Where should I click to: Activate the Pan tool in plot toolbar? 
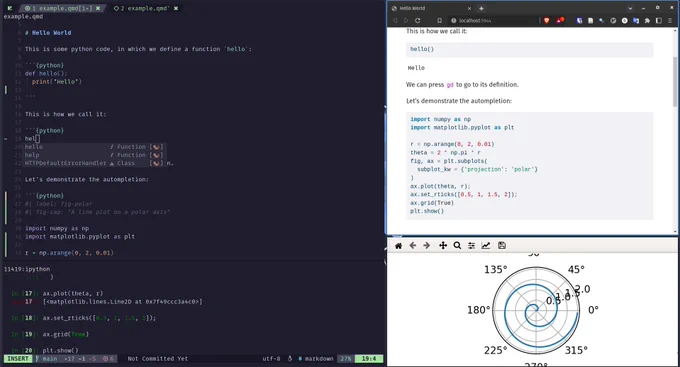tap(443, 246)
